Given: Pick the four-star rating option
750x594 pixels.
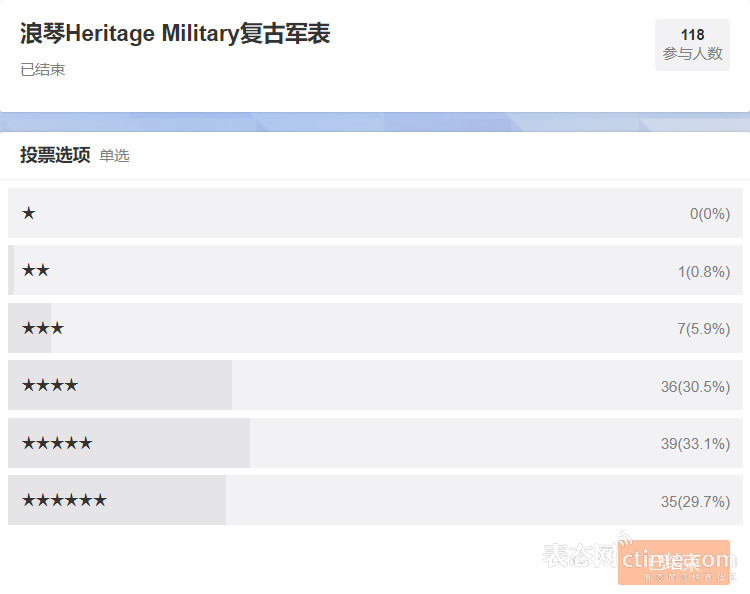Looking at the screenshot, I should point(50,385).
